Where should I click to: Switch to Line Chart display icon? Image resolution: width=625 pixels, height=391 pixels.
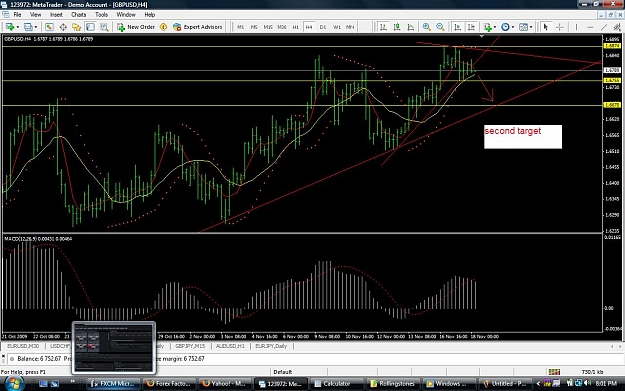[x=411, y=27]
